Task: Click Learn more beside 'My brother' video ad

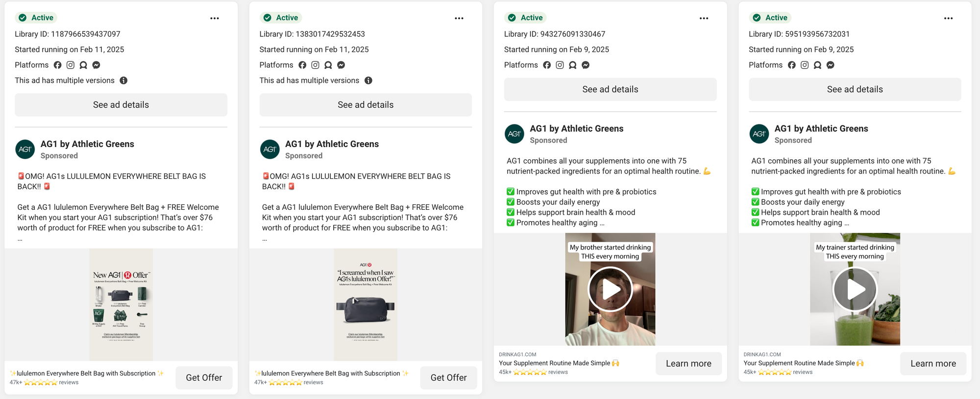Action: [x=688, y=364]
